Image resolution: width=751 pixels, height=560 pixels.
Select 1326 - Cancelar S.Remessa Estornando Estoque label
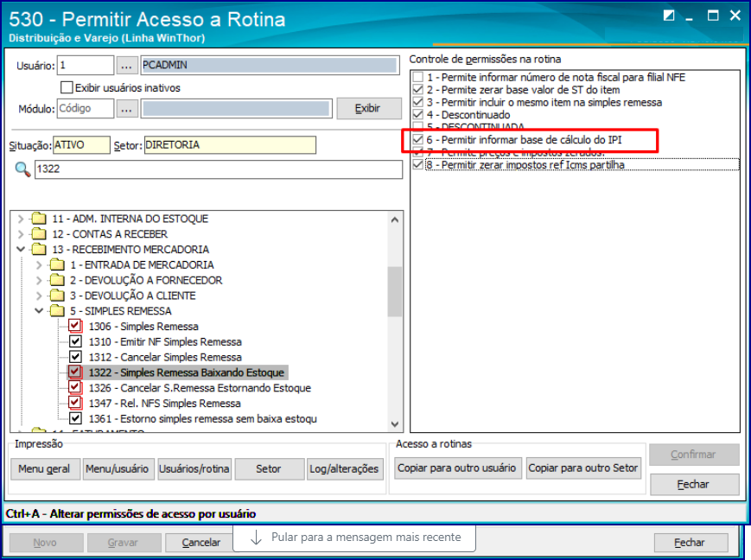click(x=200, y=388)
